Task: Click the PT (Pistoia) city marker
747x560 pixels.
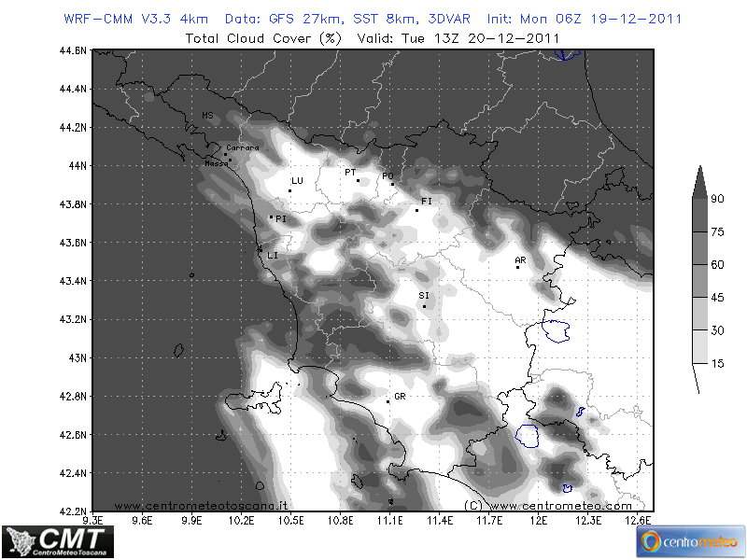Action: (x=358, y=180)
